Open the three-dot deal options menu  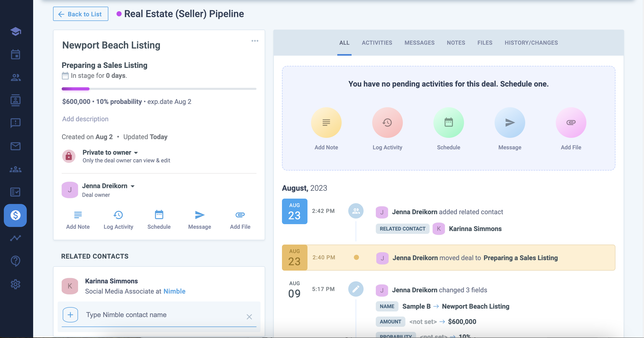[x=255, y=41]
